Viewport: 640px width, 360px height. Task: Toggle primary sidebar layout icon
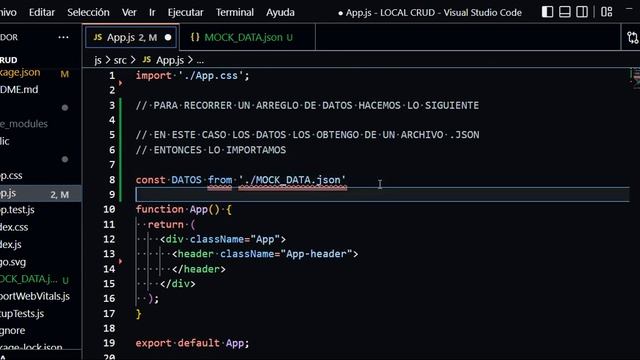[x=547, y=12]
